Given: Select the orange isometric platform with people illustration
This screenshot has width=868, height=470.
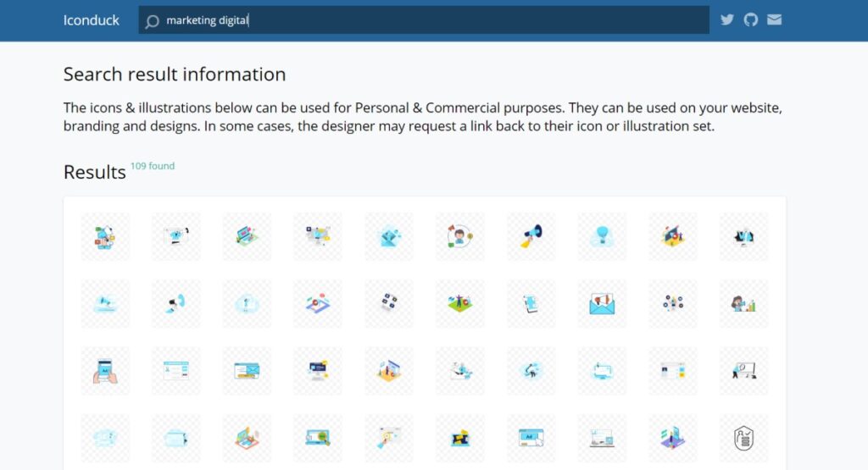Looking at the screenshot, I should point(389,370).
